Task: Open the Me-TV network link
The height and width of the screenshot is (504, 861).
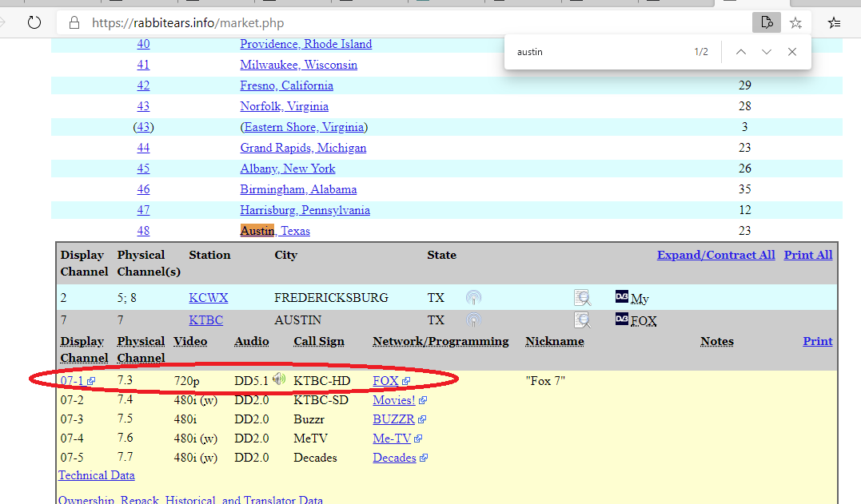Action: [392, 439]
